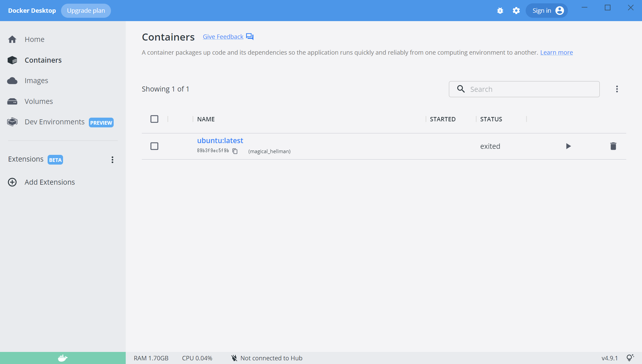Go to Home in sidebar
642x364 pixels.
click(x=35, y=39)
